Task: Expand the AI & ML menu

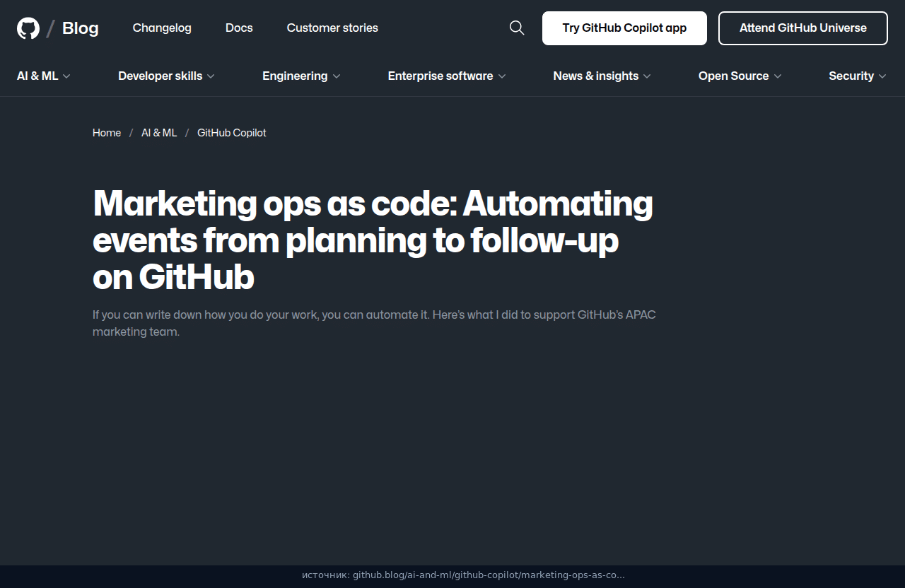Action: [44, 76]
